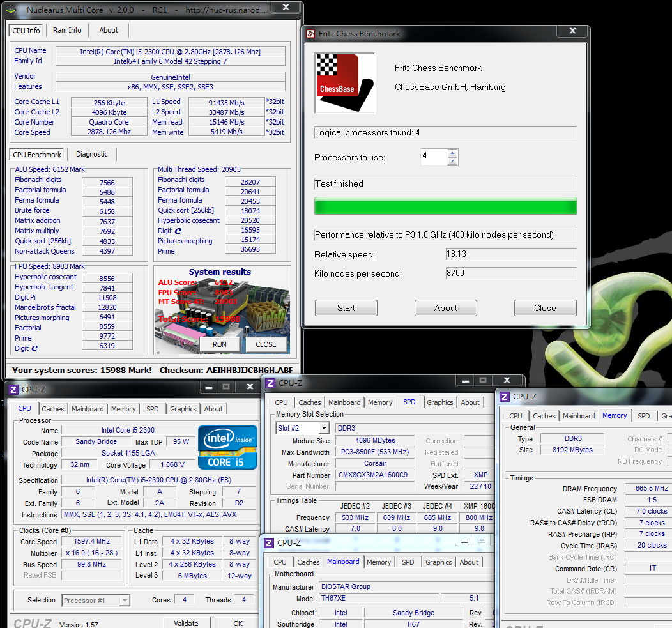
Task: Click the Core Voltage 1.068 V value
Action: 172,464
